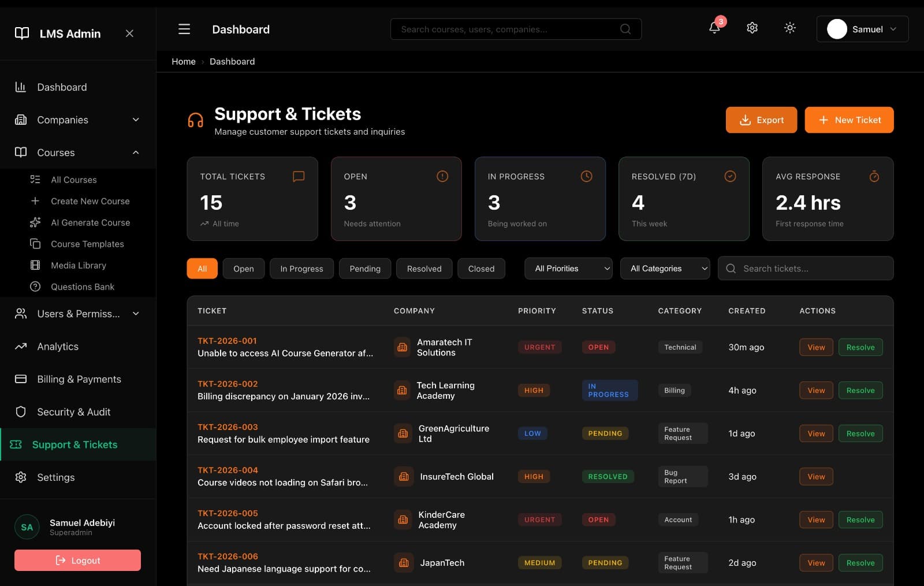Click the search magnifier icon in top bar

[x=625, y=29]
